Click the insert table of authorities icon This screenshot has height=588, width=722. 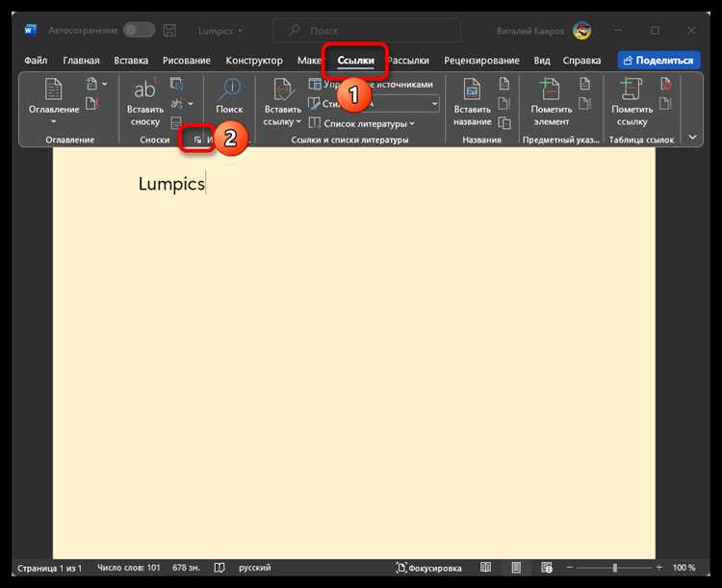pyautogui.click(x=665, y=84)
